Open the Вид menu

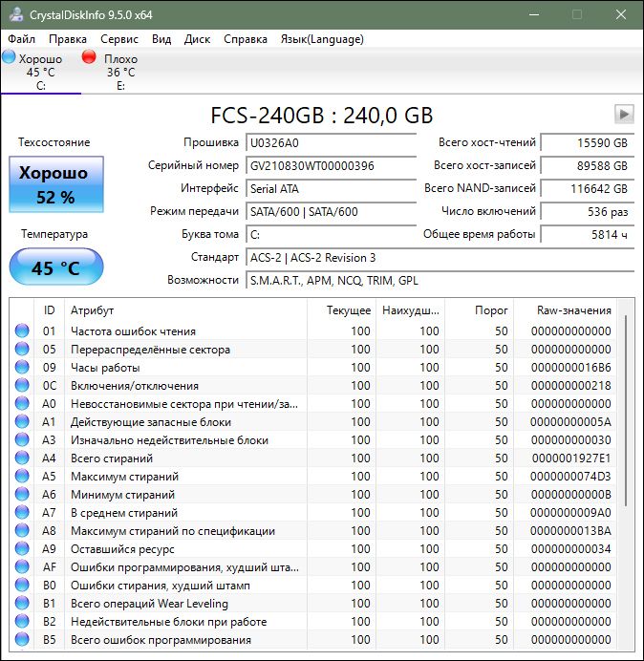(x=161, y=39)
